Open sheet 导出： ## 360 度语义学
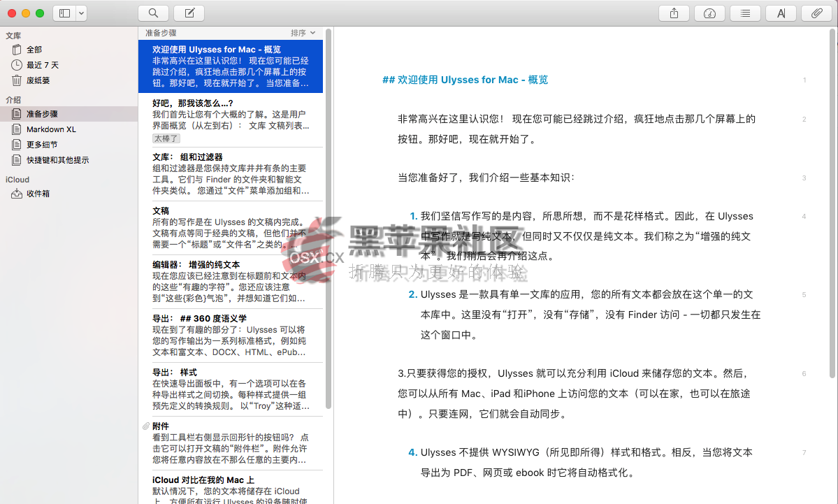The image size is (838, 504). [x=231, y=336]
